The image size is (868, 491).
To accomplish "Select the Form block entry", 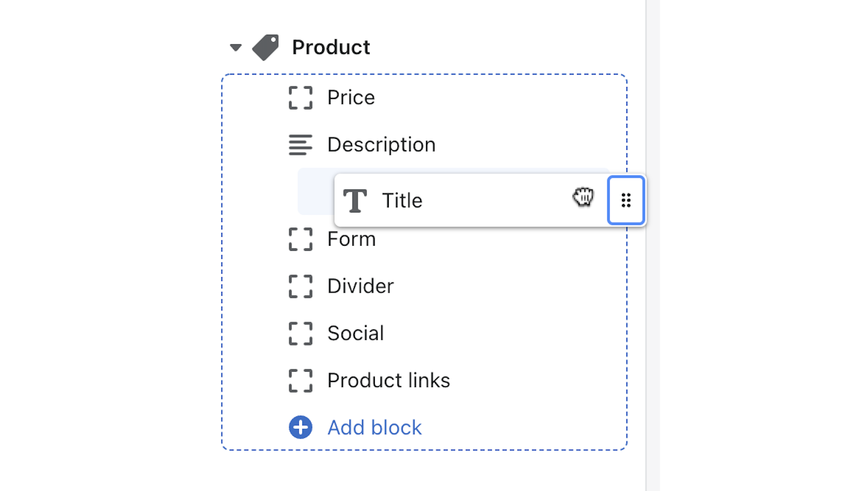I will click(351, 239).
